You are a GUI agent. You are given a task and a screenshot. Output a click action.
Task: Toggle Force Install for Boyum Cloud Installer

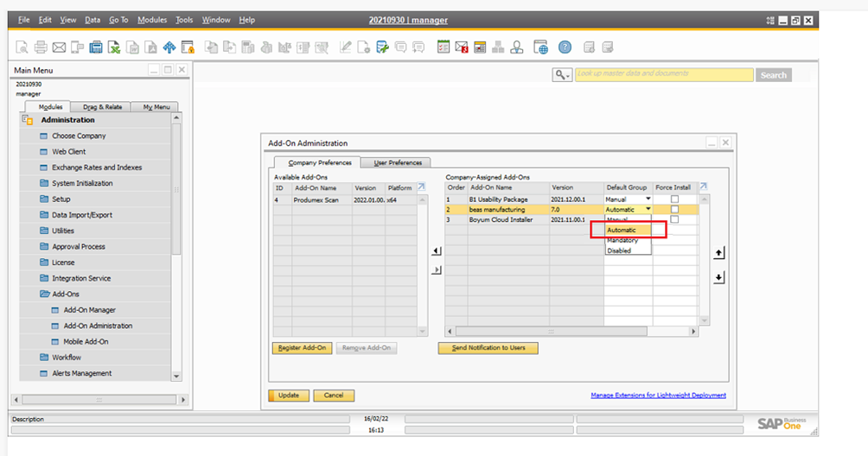coord(674,219)
